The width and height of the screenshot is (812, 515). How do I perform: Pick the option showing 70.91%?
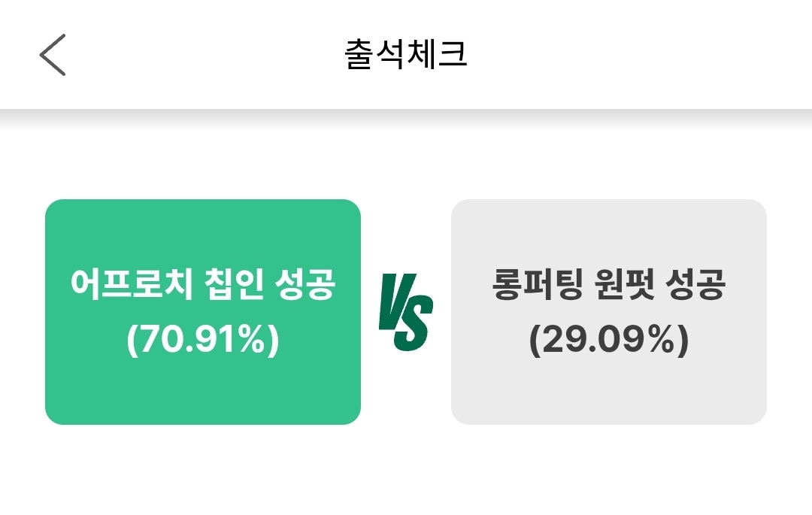203,312
